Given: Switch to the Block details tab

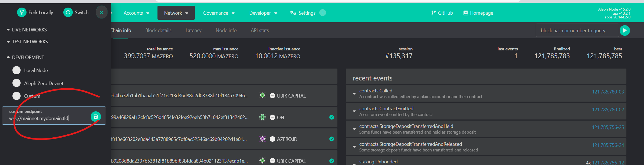Looking at the screenshot, I should [x=158, y=30].
